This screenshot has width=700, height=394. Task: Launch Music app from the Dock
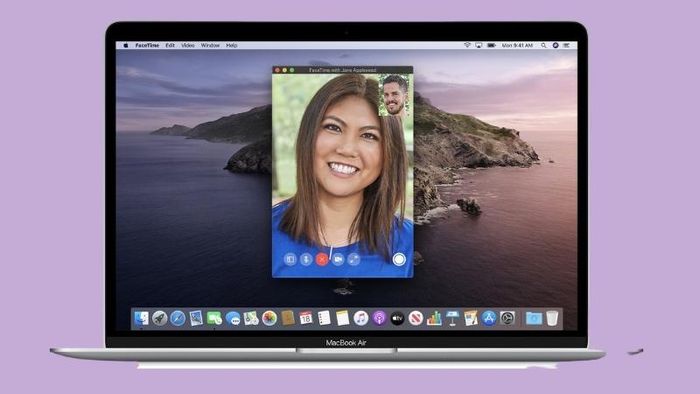point(361,318)
